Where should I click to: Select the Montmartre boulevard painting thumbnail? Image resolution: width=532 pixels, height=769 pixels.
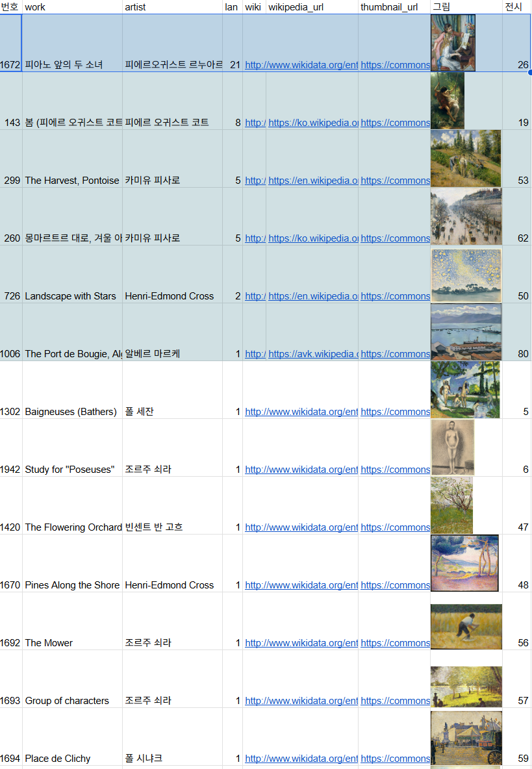coord(466,216)
